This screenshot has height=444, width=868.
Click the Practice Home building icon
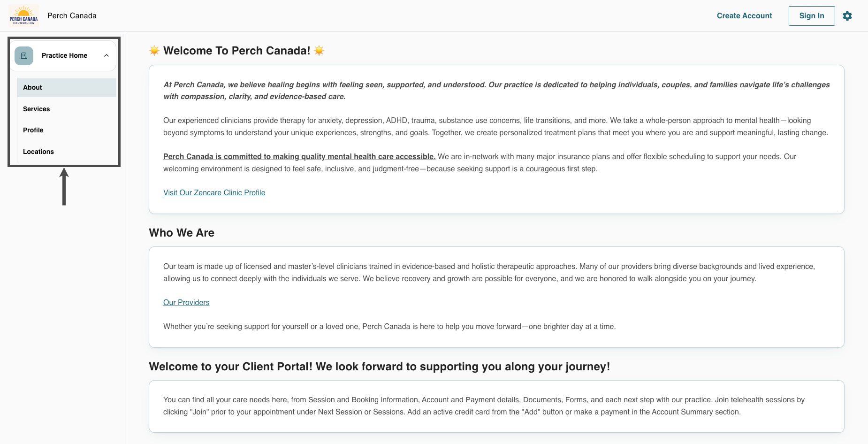click(24, 55)
